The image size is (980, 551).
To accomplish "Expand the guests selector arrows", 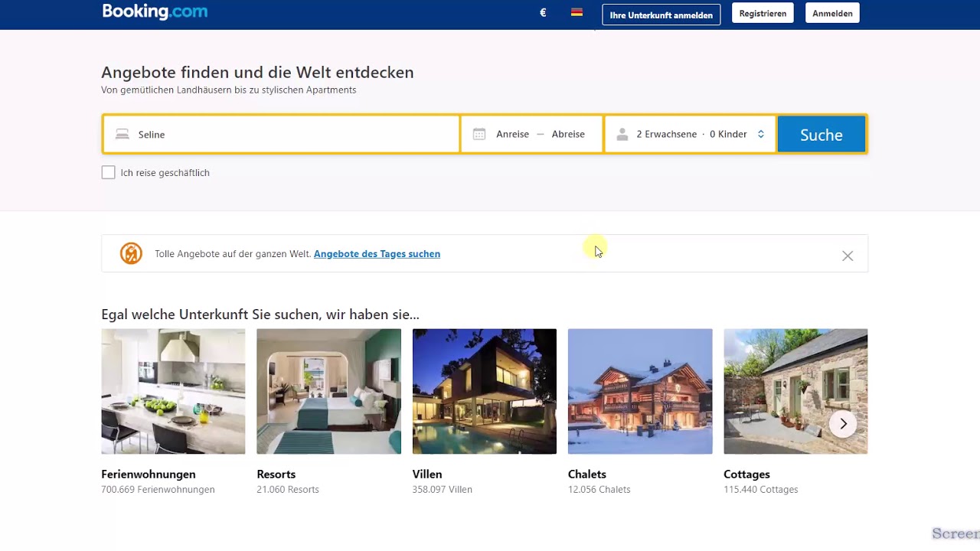I will [x=760, y=135].
